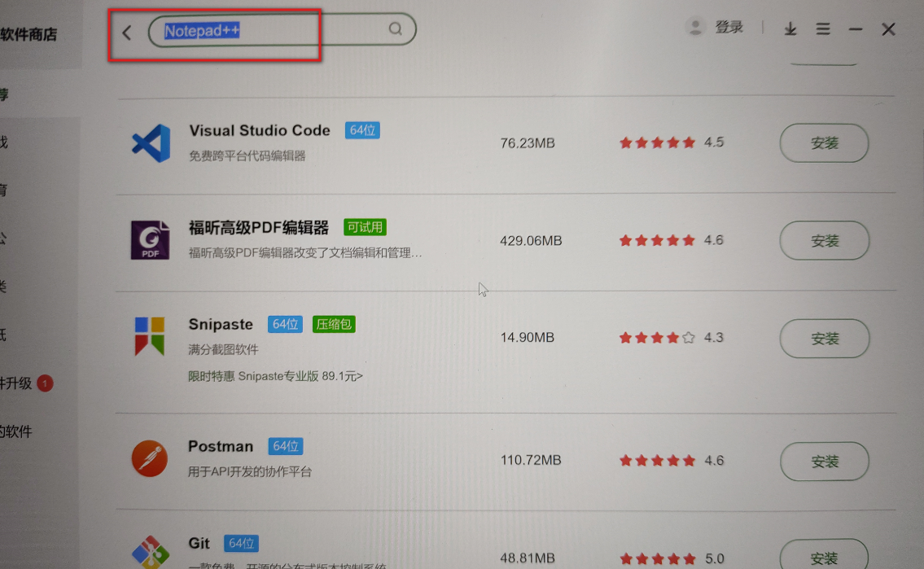The height and width of the screenshot is (569, 924).
Task: Focus the Notepad++ search field
Action: pos(282,29)
